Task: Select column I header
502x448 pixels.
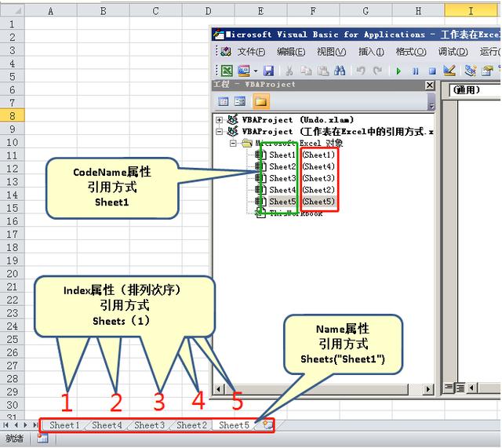Action: (471, 11)
